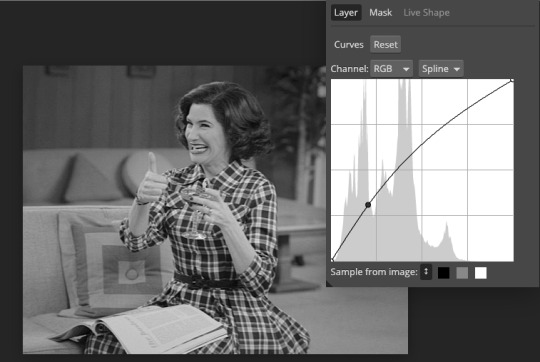Viewport: 540px width, 362px height.
Task: Switch to the Layer tab
Action: pyautogui.click(x=346, y=13)
